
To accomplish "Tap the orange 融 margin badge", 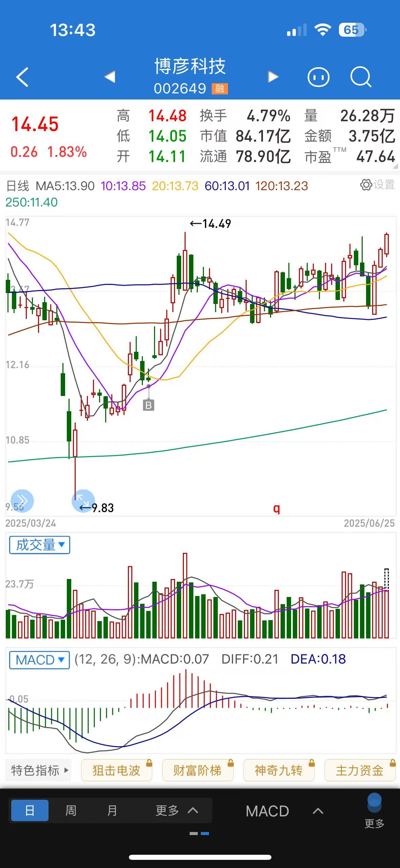I will pyautogui.click(x=220, y=89).
